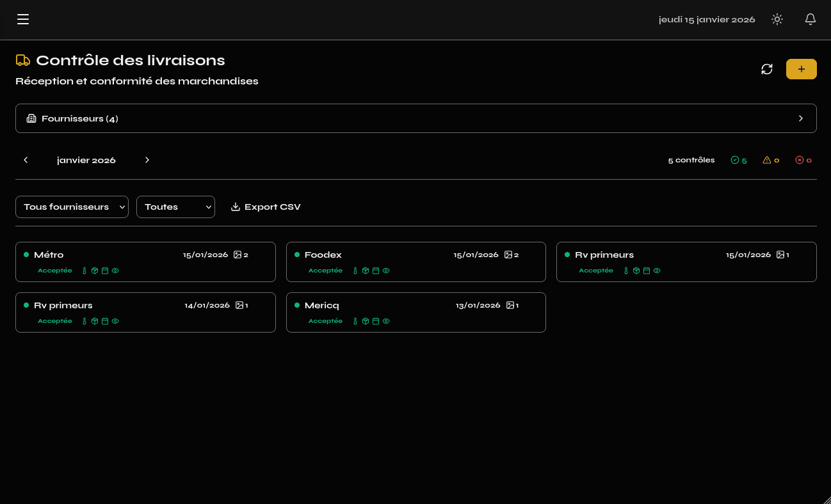Click eye icon on Rv primeurs 14/01 card
The height and width of the screenshot is (504, 831).
tap(115, 321)
